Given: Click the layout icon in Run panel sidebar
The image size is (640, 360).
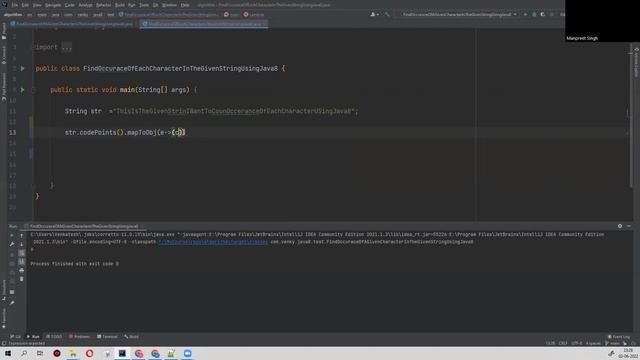Looking at the screenshot, I should (x=12, y=292).
